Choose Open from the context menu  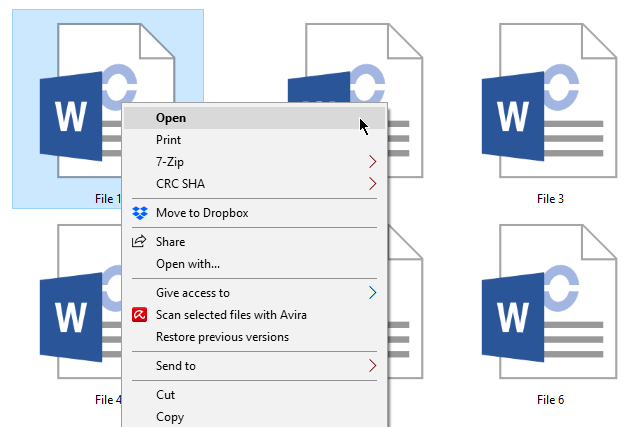[x=254, y=118]
